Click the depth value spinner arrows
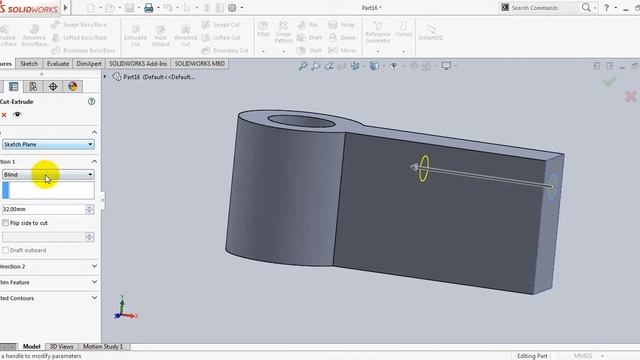Image resolution: width=640 pixels, height=360 pixels. (89, 209)
